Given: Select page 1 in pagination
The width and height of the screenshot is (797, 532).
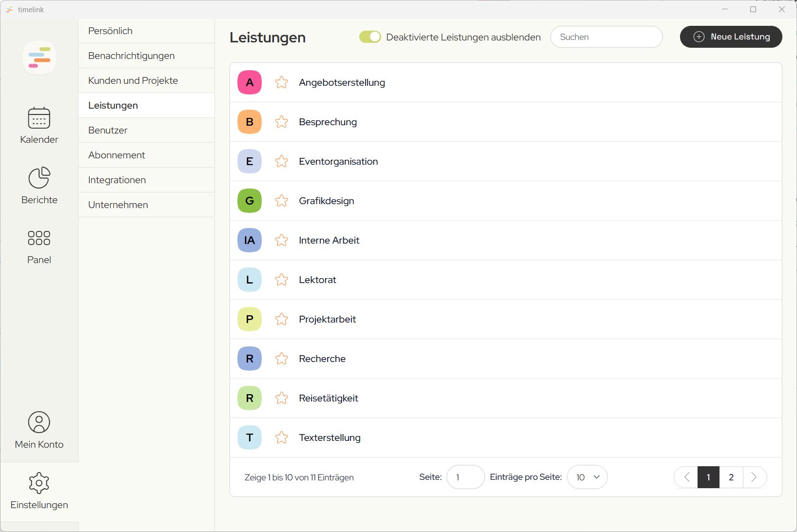Looking at the screenshot, I should (709, 477).
